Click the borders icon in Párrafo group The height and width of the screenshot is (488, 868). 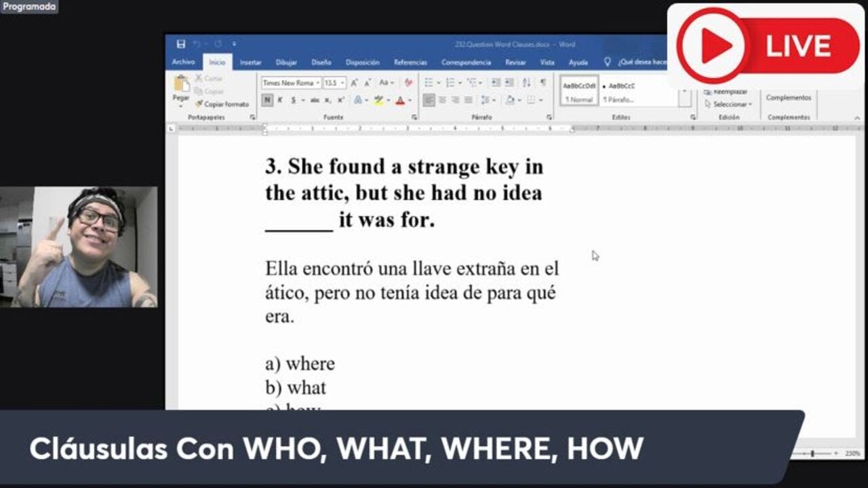click(531, 100)
